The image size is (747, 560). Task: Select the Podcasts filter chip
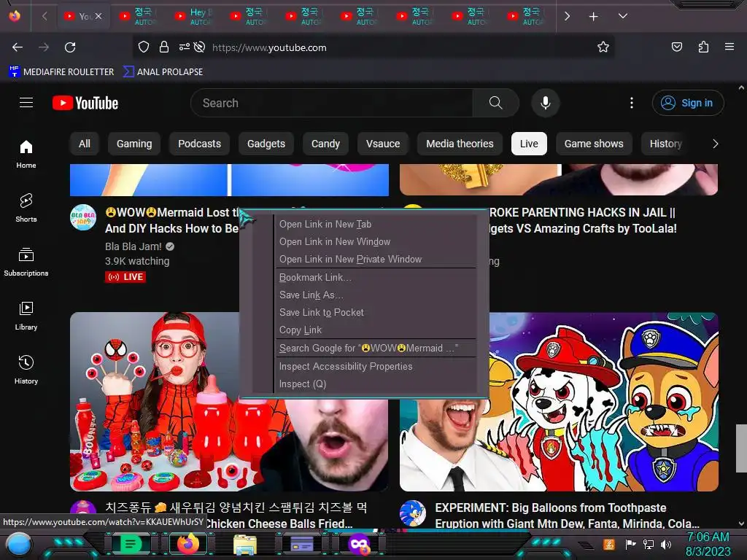point(199,144)
